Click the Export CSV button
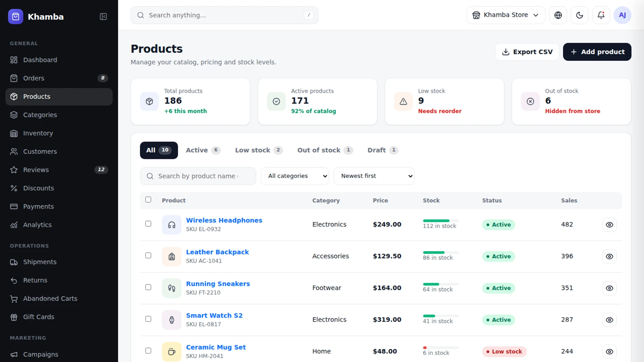The height and width of the screenshot is (362, 644). pos(527,52)
